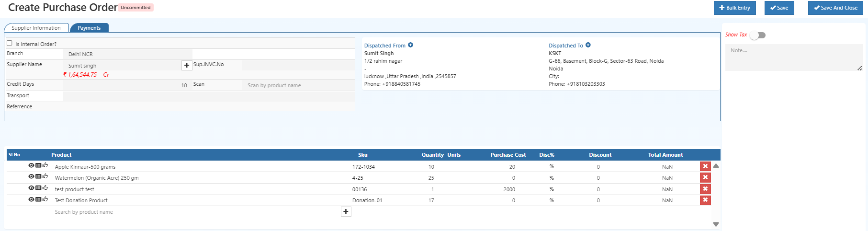Click discount value in Watermelon row

point(598,178)
